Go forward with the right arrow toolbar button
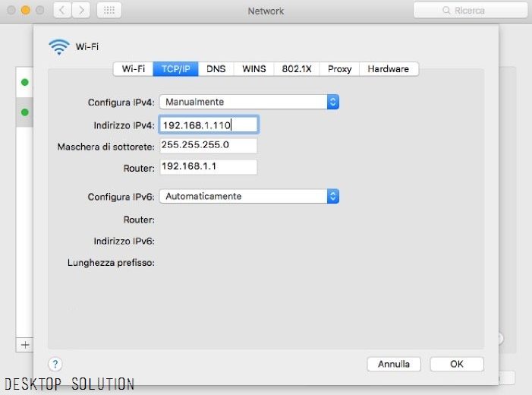The width and height of the screenshot is (532, 395). pyautogui.click(x=81, y=10)
